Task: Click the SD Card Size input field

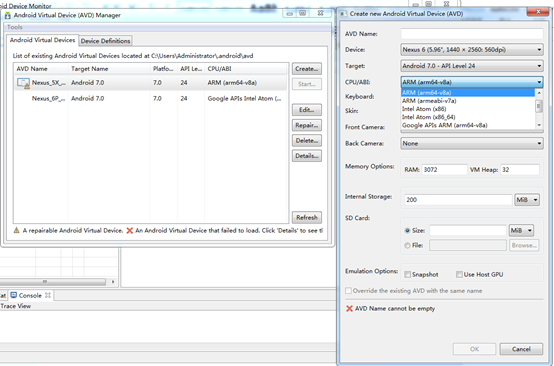Action: point(468,230)
